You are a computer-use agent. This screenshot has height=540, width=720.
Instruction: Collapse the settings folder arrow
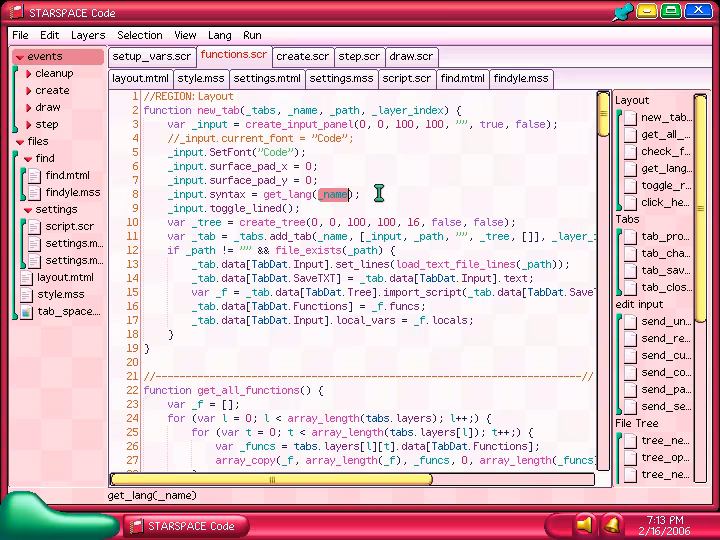tap(27, 210)
